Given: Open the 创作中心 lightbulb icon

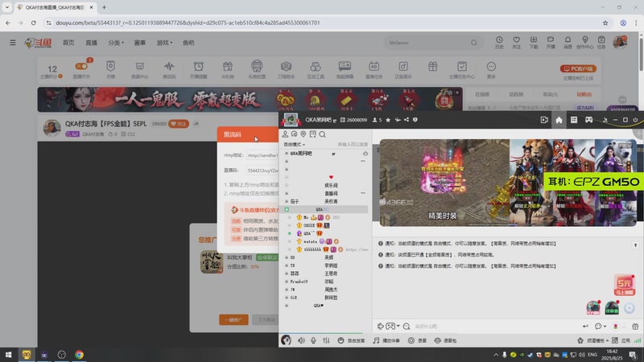Looking at the screenshot, I should 585,43.
